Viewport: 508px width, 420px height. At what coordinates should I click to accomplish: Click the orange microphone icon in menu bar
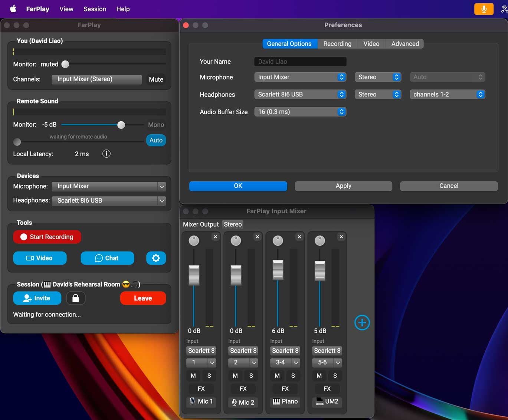point(484,9)
